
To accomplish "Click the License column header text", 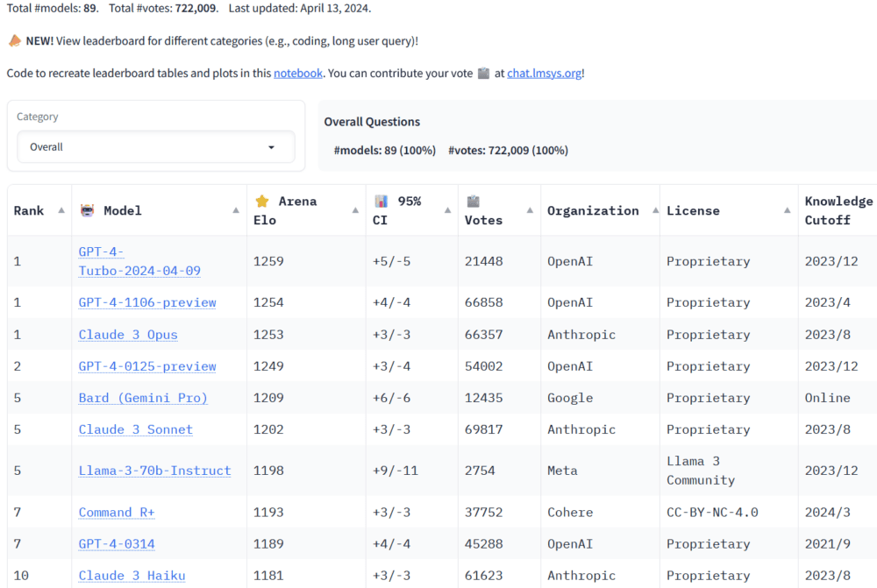I will 693,210.
